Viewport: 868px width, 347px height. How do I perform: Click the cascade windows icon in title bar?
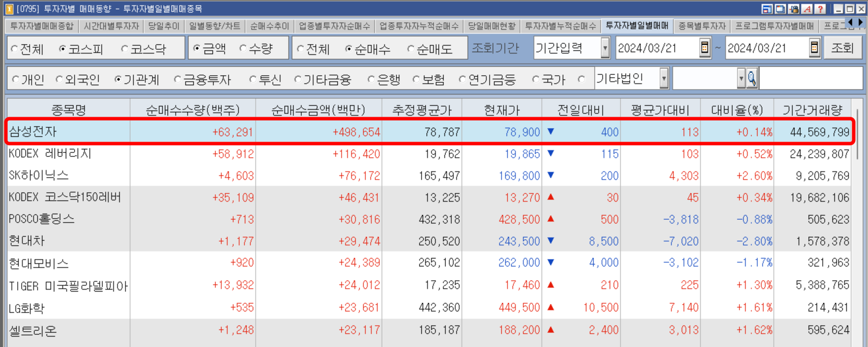pyautogui.click(x=780, y=9)
